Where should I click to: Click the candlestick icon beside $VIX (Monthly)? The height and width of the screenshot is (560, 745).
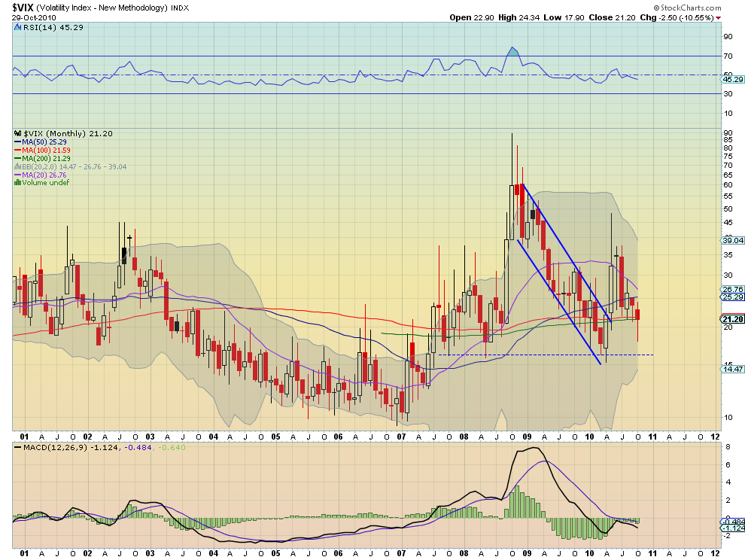pos(18,133)
